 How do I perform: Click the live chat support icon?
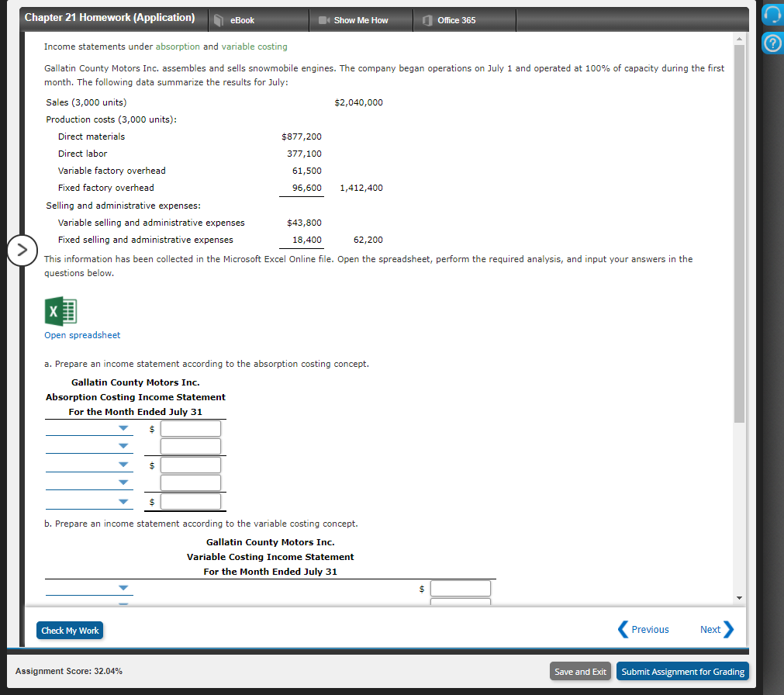pos(772,14)
